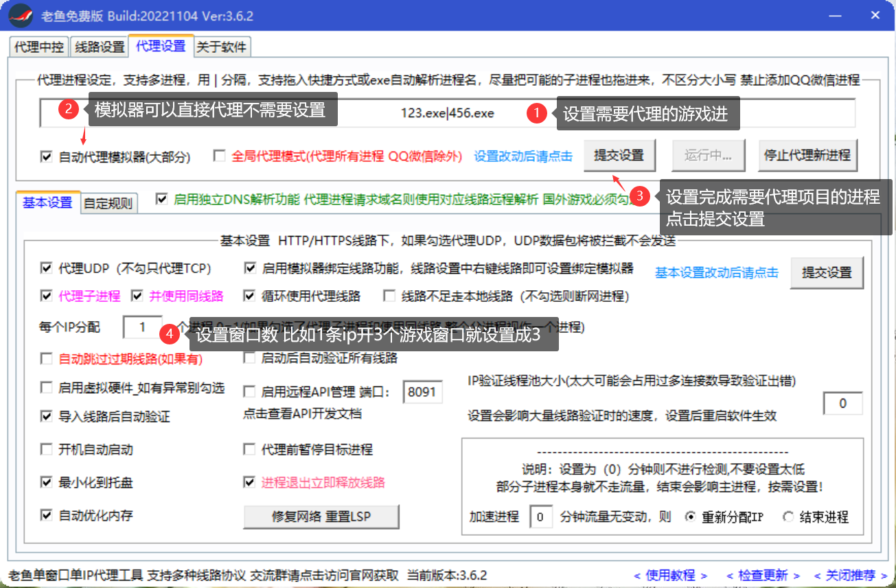Open the 使用教程 link
896x588 pixels.
[x=670, y=575]
